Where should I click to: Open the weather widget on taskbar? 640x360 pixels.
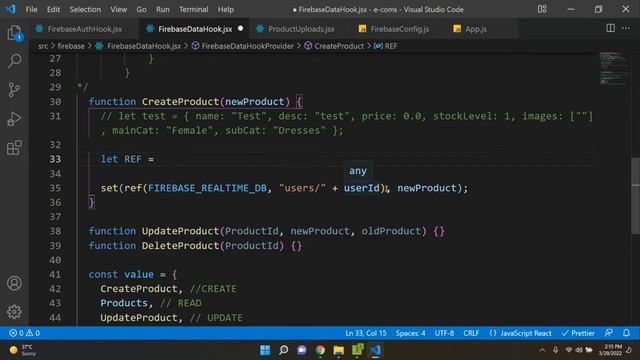pos(24,350)
